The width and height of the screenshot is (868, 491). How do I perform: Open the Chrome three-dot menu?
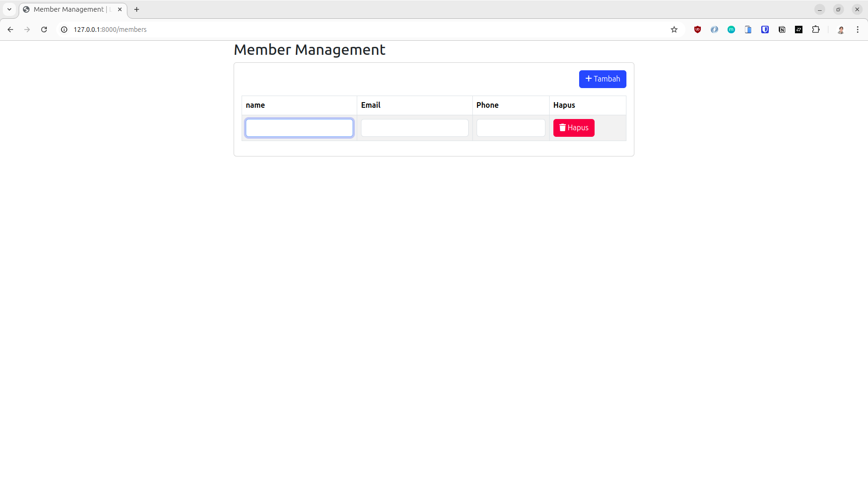click(x=857, y=29)
